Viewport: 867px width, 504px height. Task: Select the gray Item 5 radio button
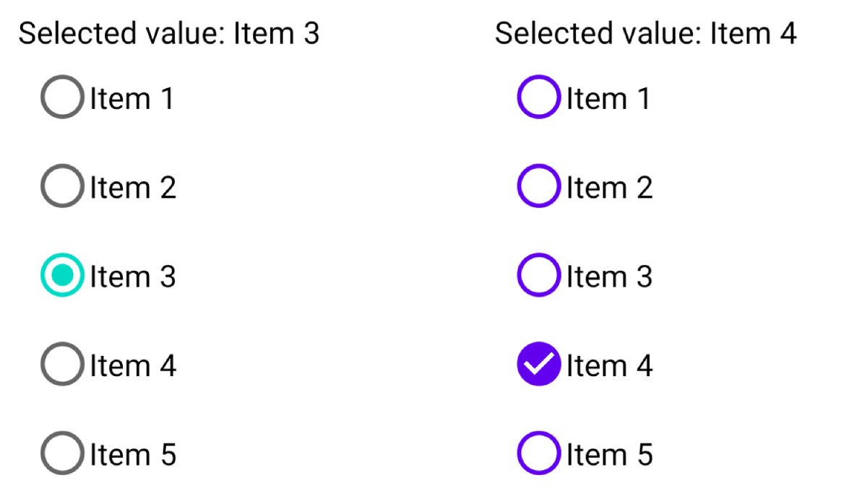pos(63,453)
